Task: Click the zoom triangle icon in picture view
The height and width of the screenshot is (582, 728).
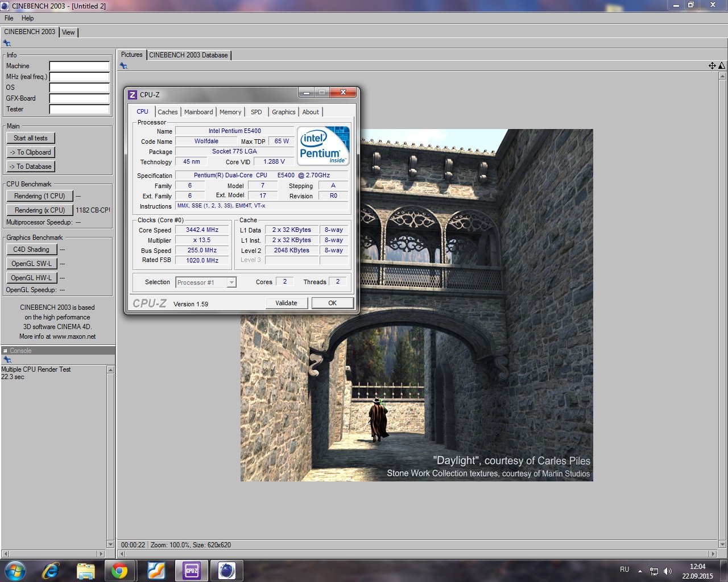Action: coord(722,66)
